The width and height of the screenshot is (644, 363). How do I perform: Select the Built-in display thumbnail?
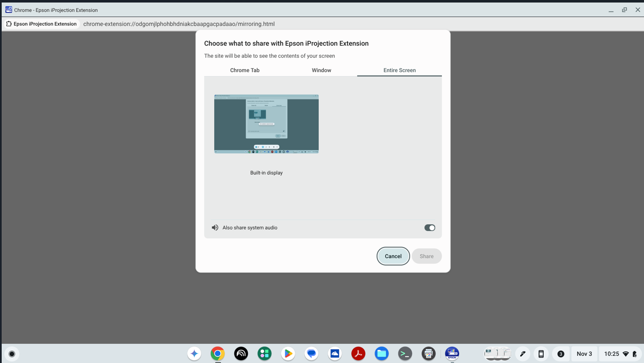267,124
